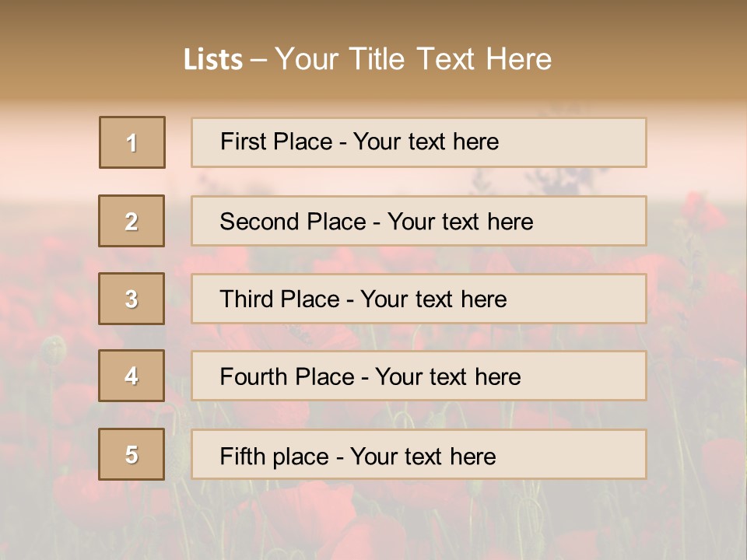This screenshot has width=747, height=560.
Task: Click the number 4 box
Action: pos(132,376)
